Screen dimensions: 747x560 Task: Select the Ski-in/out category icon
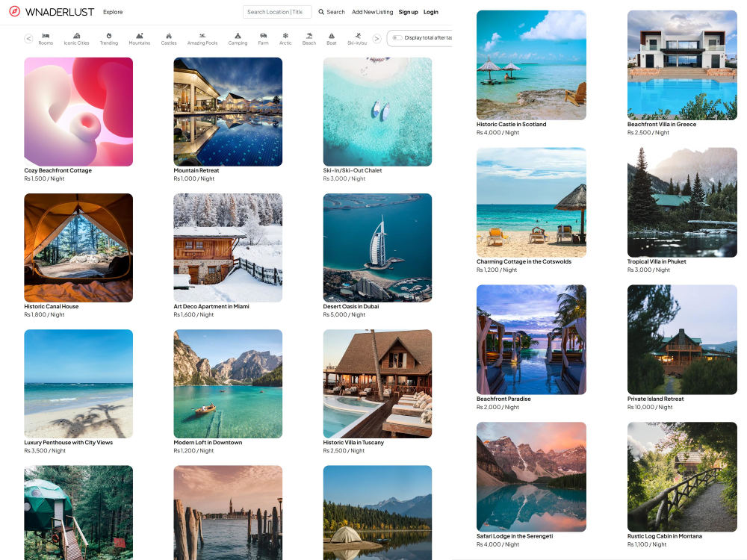tap(358, 36)
